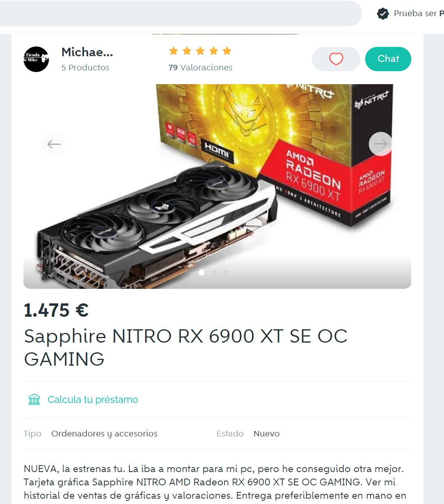Open seller profile named Michae...
Image resolution: width=444 pixels, height=504 pixels.
point(87,52)
